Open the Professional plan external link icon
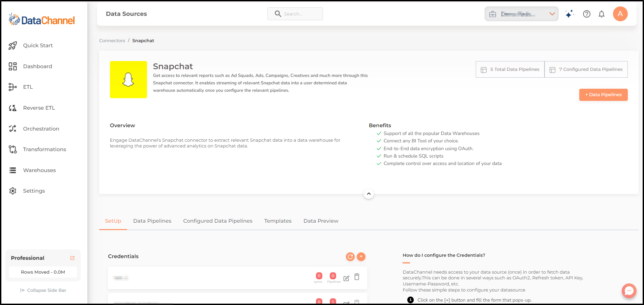The height and width of the screenshot is (305, 644). pos(72,258)
